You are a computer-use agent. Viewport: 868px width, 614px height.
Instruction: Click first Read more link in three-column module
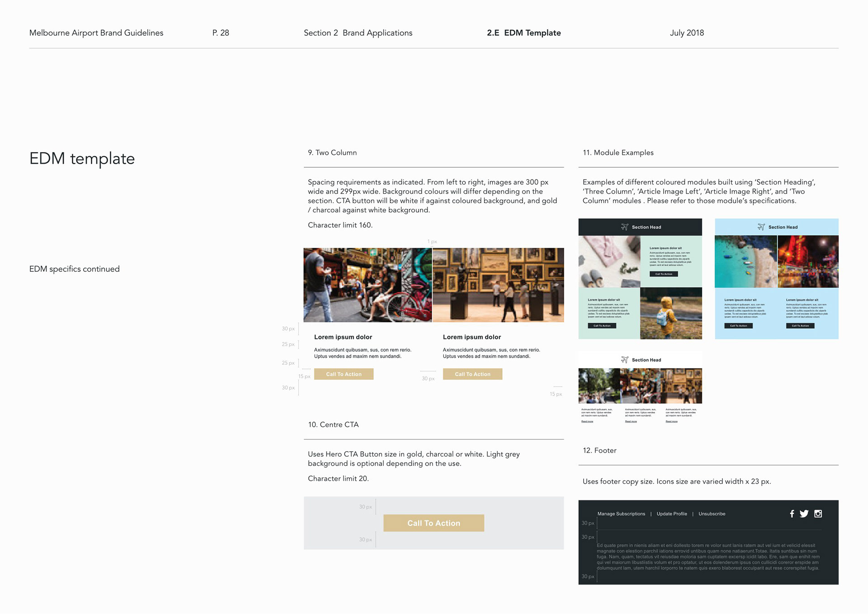[x=587, y=421]
